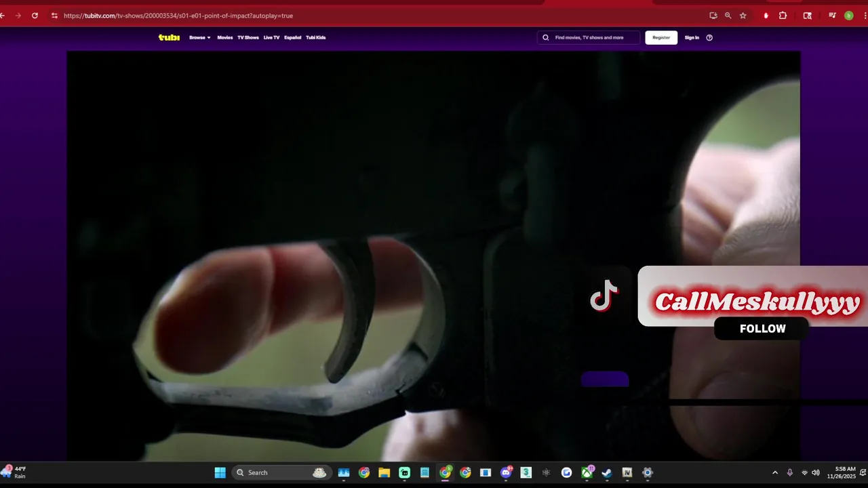
Task: Open the volume speaker tray icon
Action: (816, 472)
